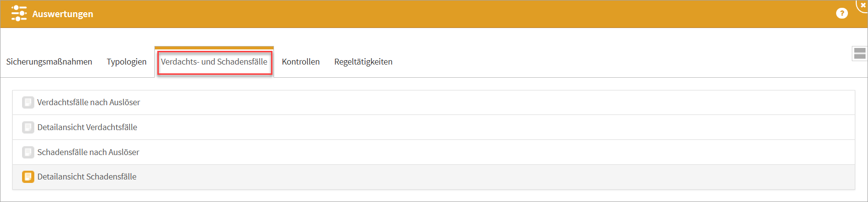The width and height of the screenshot is (868, 202).
Task: Open the Detailansicht Schadensfälle report
Action: click(x=87, y=177)
